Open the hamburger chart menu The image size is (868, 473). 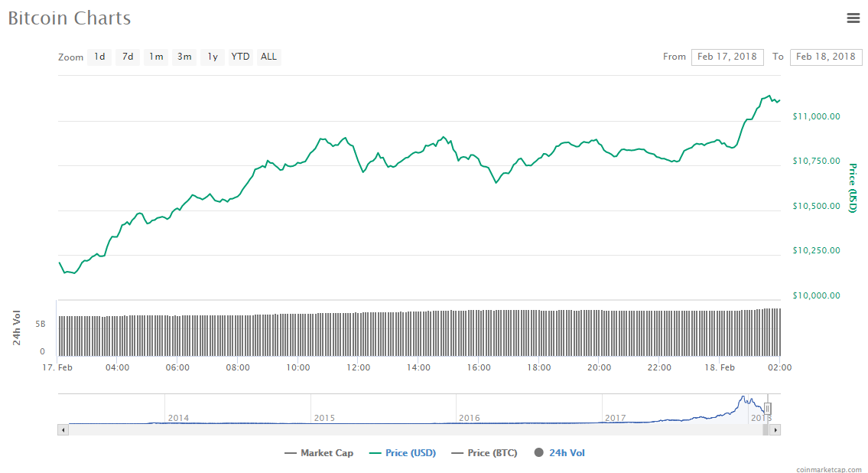coord(853,18)
